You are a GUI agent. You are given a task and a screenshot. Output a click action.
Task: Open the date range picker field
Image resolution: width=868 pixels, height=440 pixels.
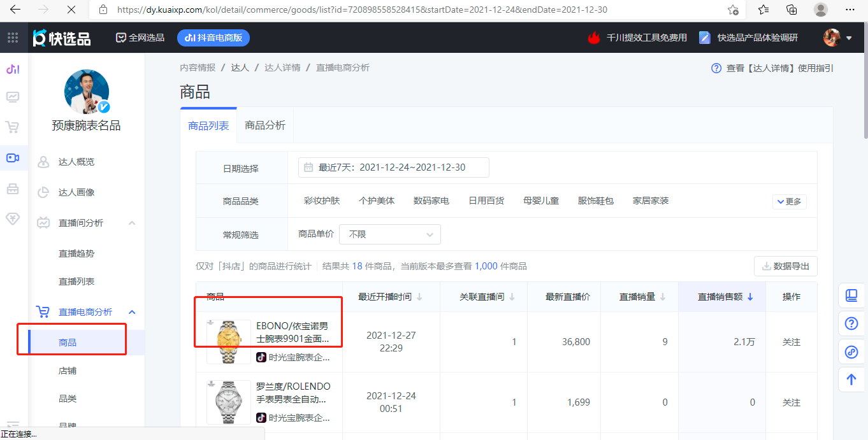[x=394, y=167]
